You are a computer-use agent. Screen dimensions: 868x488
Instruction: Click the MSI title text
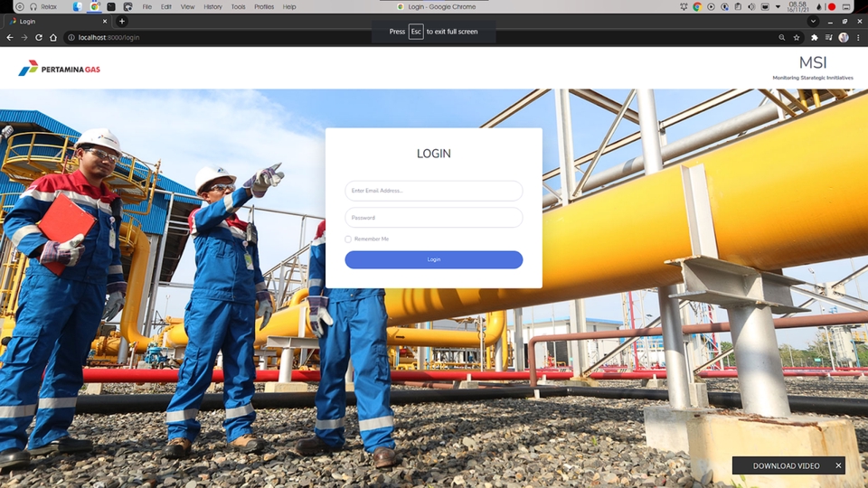[x=813, y=62]
